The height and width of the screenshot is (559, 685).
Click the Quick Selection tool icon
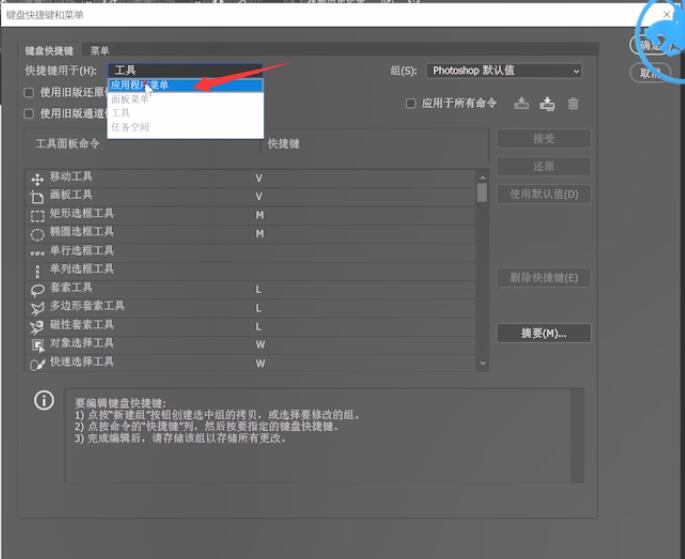pos(38,364)
